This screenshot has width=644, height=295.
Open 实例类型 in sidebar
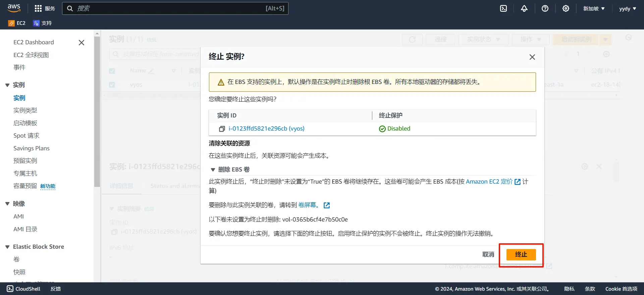[x=25, y=110]
